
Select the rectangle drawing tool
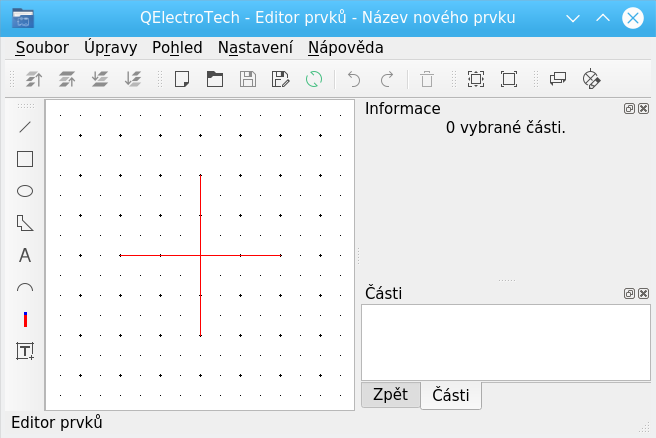pyautogui.click(x=25, y=158)
